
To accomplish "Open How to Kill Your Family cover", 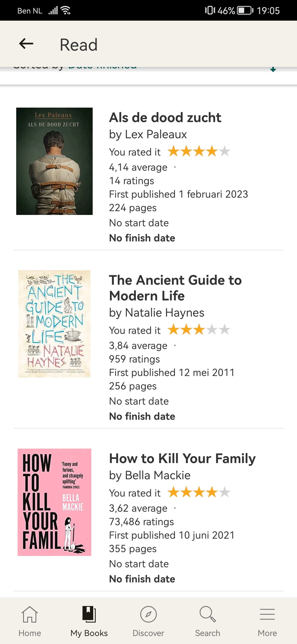I will click(54, 502).
